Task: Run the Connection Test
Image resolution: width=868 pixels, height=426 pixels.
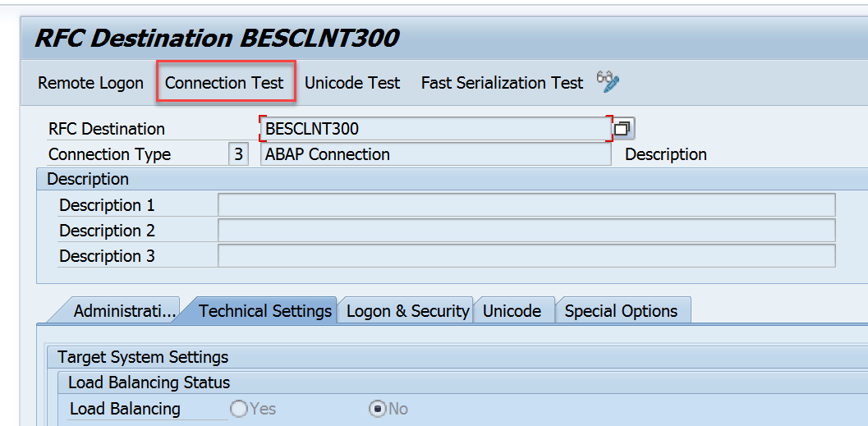Action: [224, 83]
